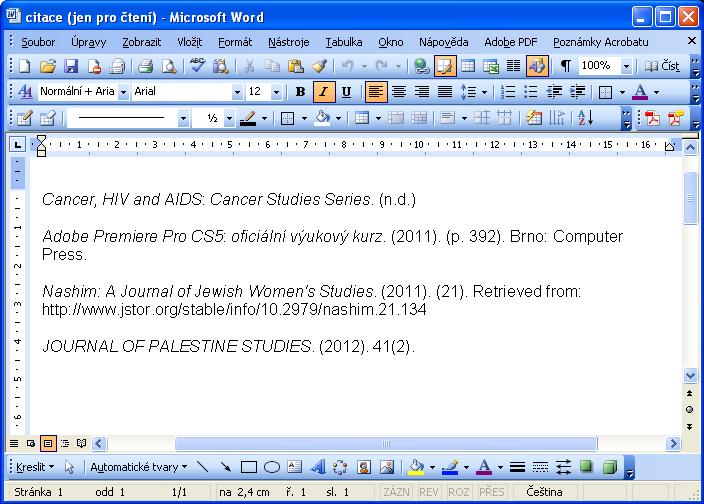The width and height of the screenshot is (704, 504).
Task: Increase the paragraph indent
Action: click(x=577, y=92)
